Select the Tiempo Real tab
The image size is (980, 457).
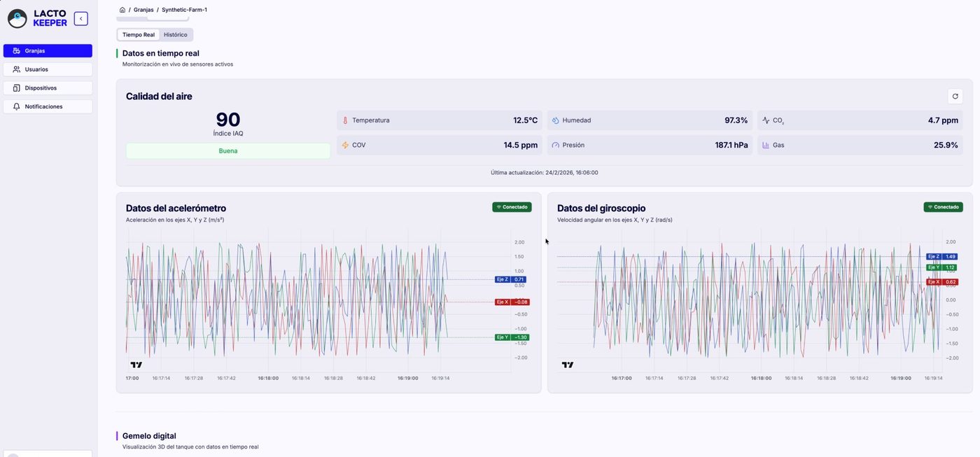tap(138, 34)
